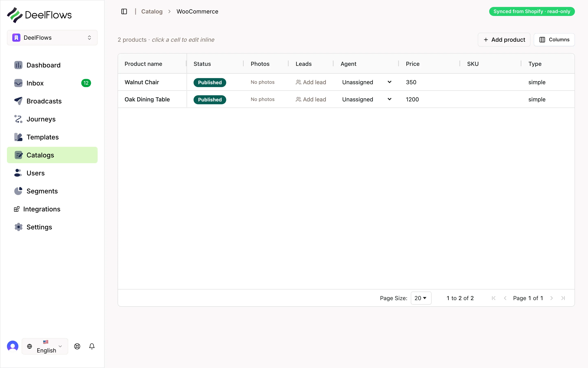Open the Templates page
This screenshot has width=588, height=368.
(52, 137)
